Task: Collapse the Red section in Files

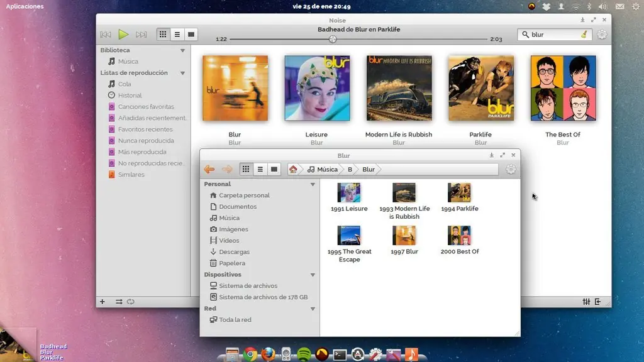Action: click(313, 309)
